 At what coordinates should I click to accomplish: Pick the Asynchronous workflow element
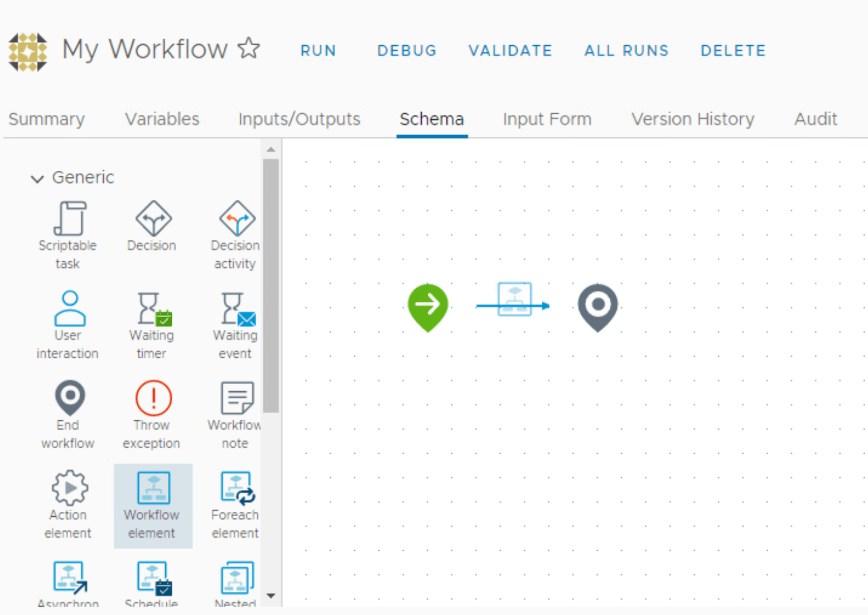[68, 584]
